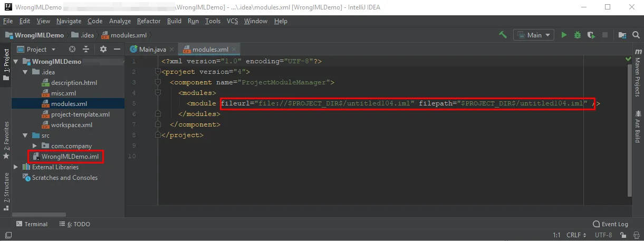Start debugging with the green bug icon
The height and width of the screenshot is (241, 644).
click(x=578, y=35)
